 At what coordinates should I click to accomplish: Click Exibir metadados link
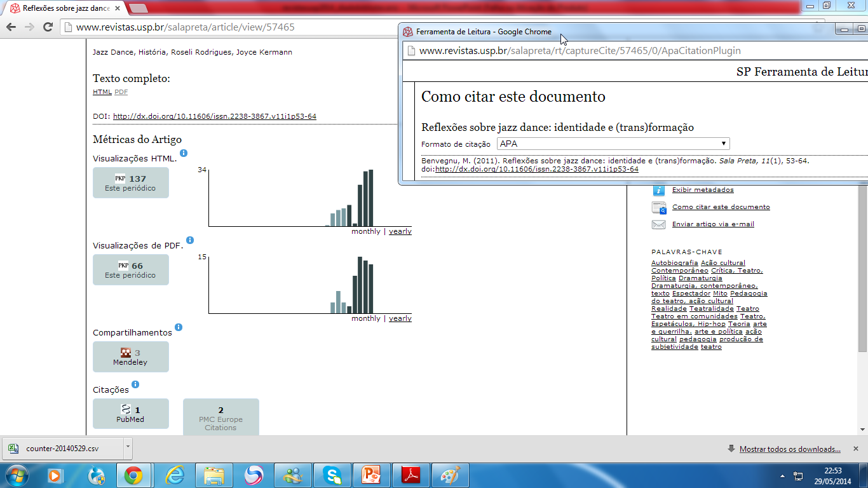click(703, 190)
